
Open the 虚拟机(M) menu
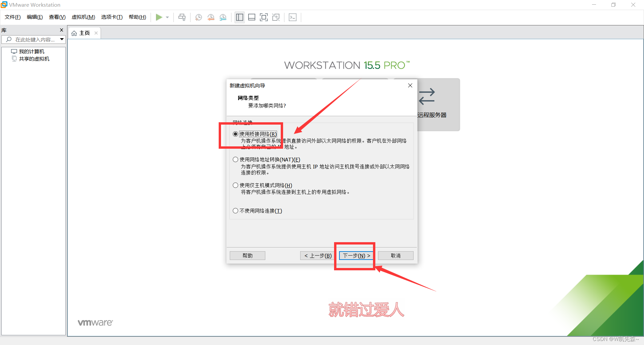(x=84, y=17)
